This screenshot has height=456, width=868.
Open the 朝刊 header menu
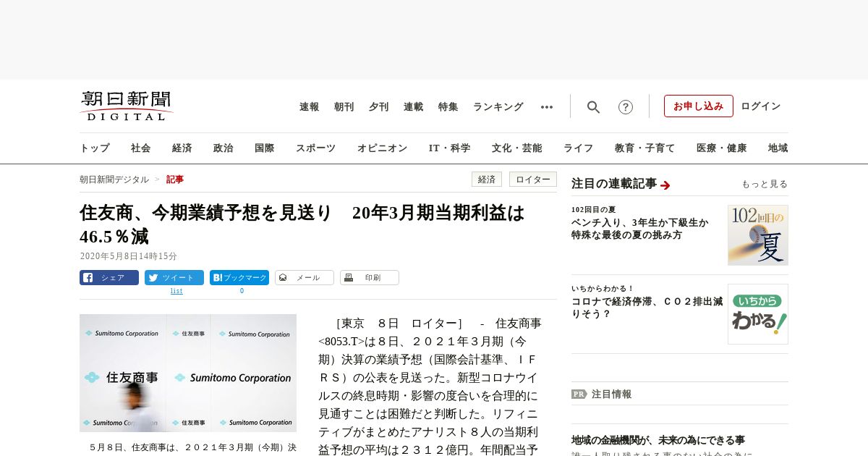[344, 107]
